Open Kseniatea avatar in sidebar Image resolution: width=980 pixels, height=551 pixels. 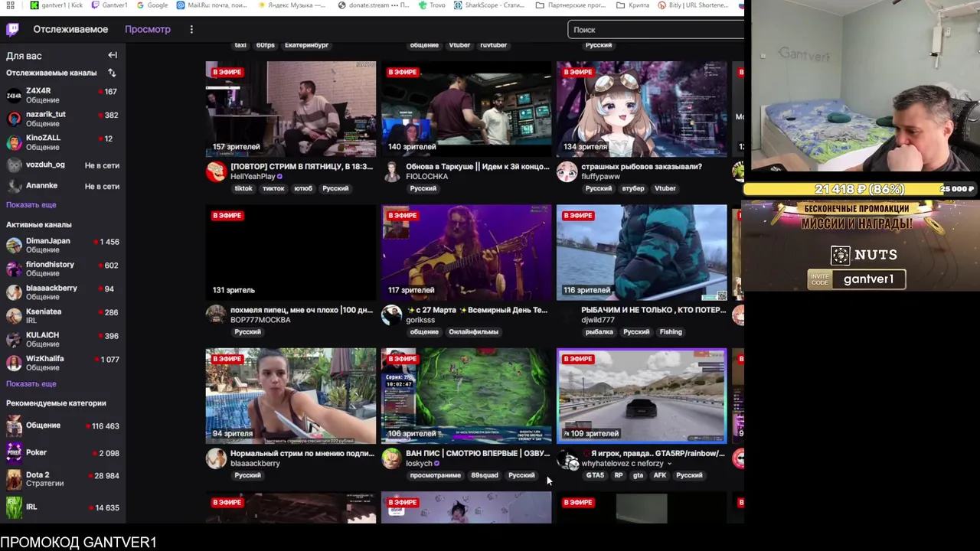click(x=14, y=316)
